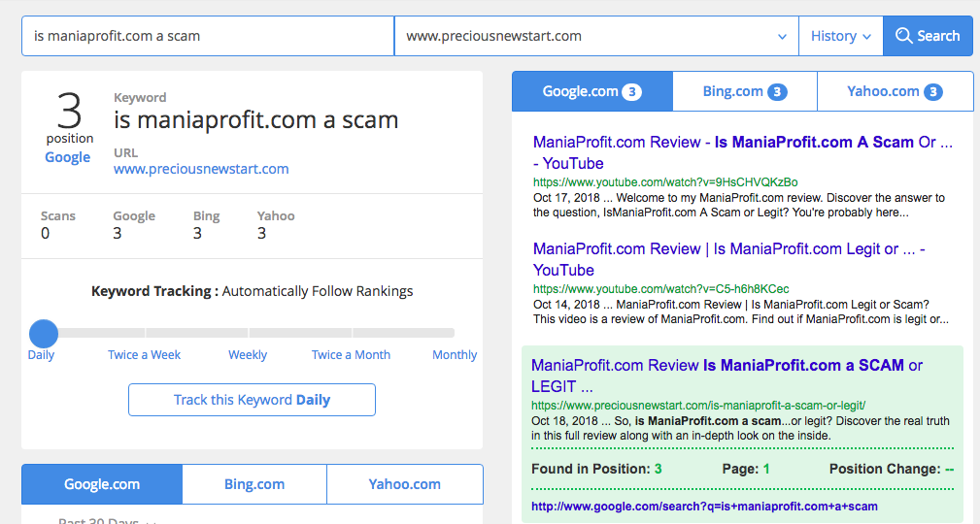Screen dimensions: 980x524
Task: Click the youtube.com watch?v=9HsCHVQKzBo URL
Action: pos(665,182)
